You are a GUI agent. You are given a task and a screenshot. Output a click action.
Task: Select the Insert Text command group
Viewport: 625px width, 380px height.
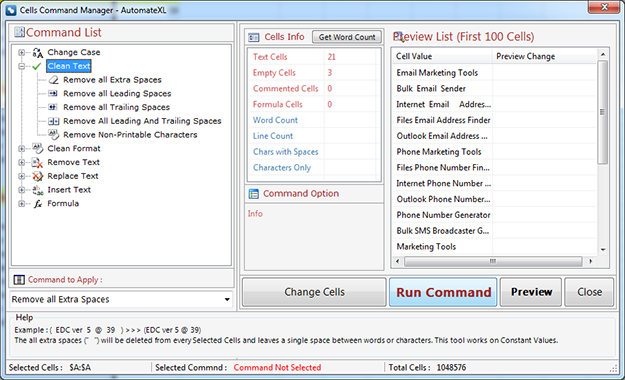coord(69,190)
